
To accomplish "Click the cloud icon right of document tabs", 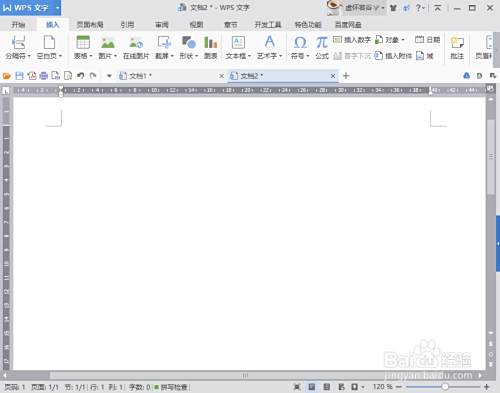I will click(x=467, y=76).
